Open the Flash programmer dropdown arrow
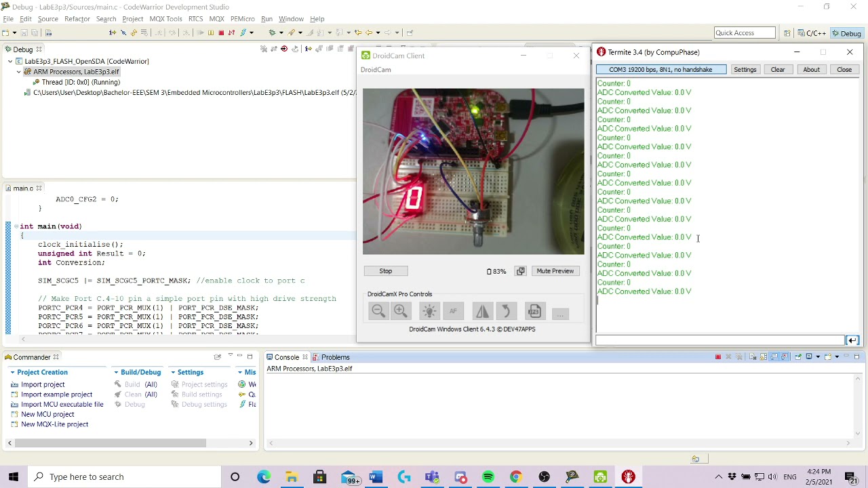The width and height of the screenshot is (868, 488). [252, 33]
